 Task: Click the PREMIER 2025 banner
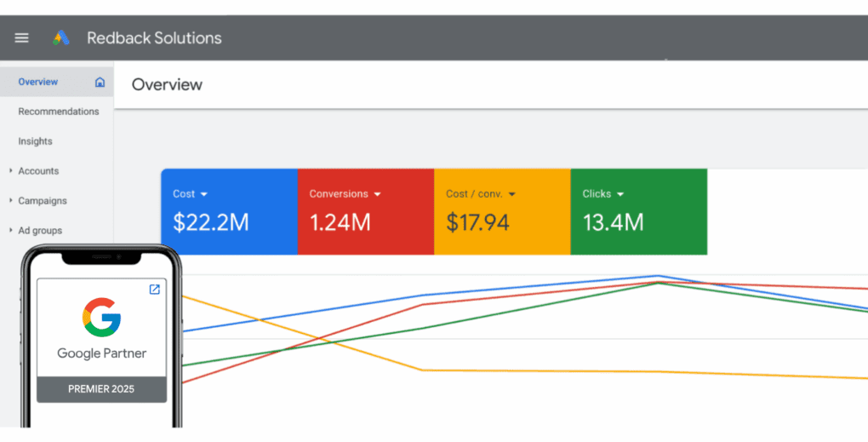coord(101,389)
